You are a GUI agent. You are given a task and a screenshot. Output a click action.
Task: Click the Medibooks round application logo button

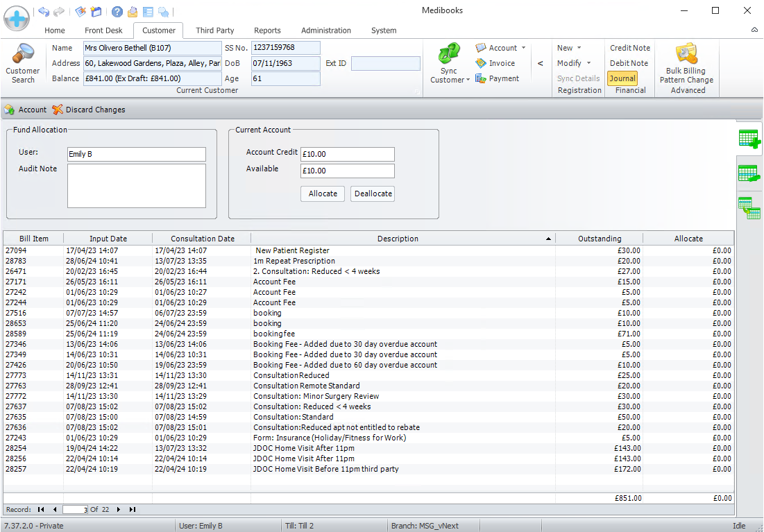[17, 17]
